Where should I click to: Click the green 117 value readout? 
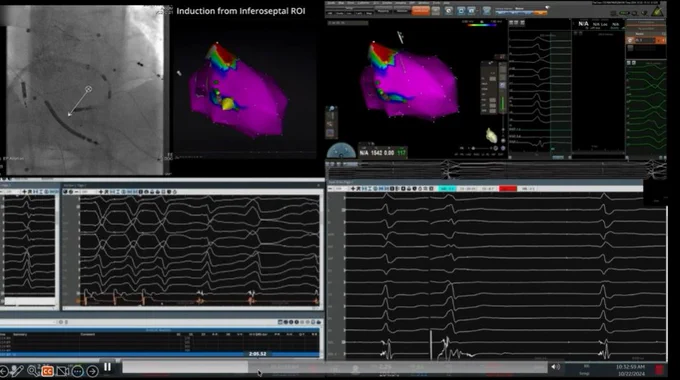402,153
